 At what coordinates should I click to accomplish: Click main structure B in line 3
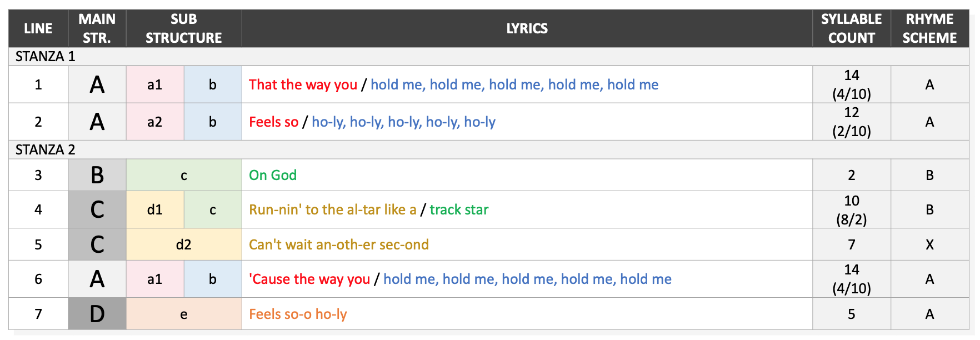(x=97, y=176)
